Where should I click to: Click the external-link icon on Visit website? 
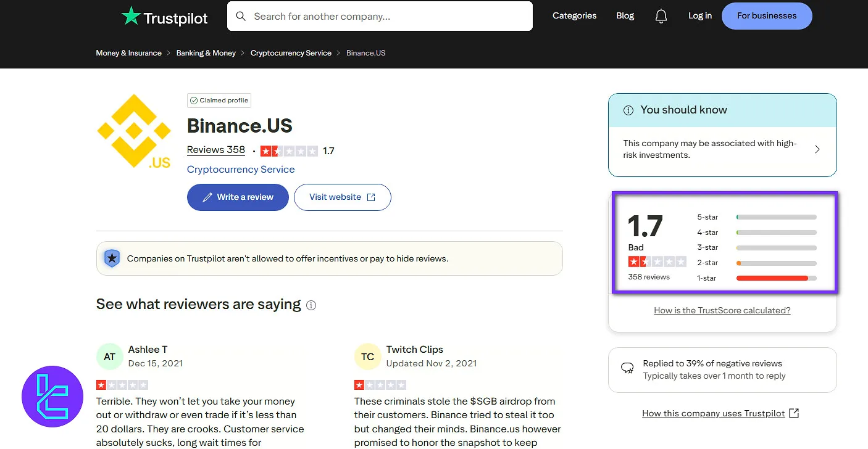tap(370, 197)
